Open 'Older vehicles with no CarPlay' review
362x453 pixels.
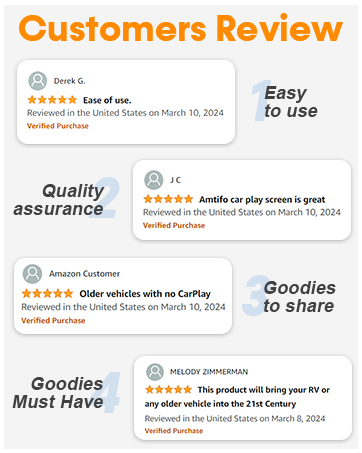click(145, 294)
